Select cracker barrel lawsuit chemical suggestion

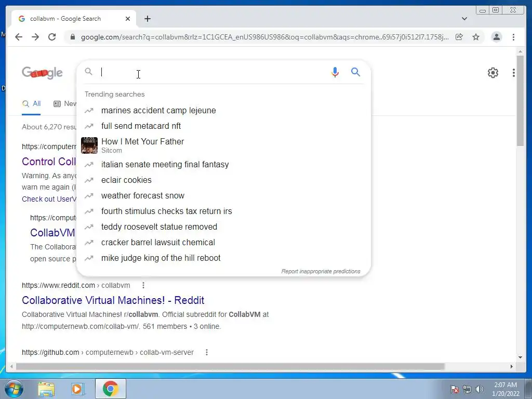pos(223,243)
